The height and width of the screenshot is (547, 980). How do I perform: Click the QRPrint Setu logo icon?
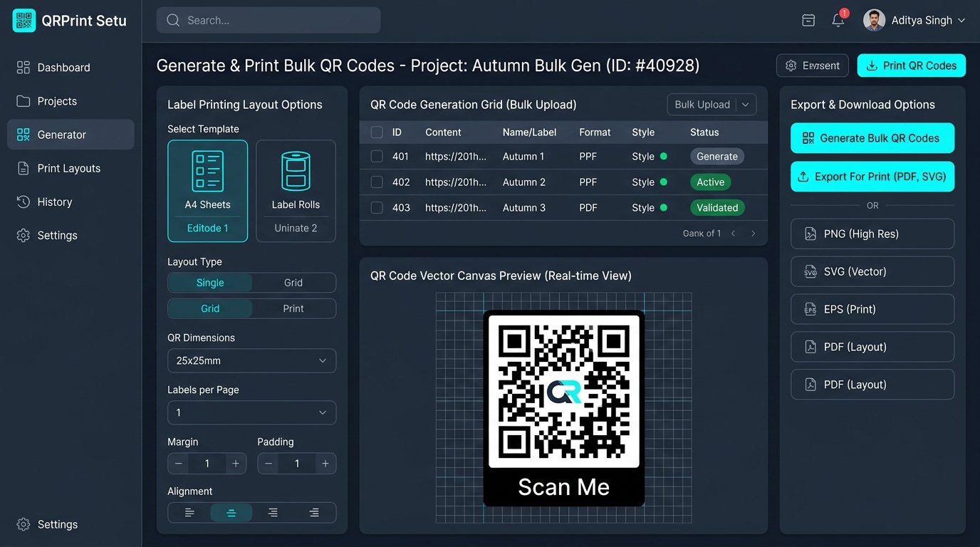[x=24, y=21]
